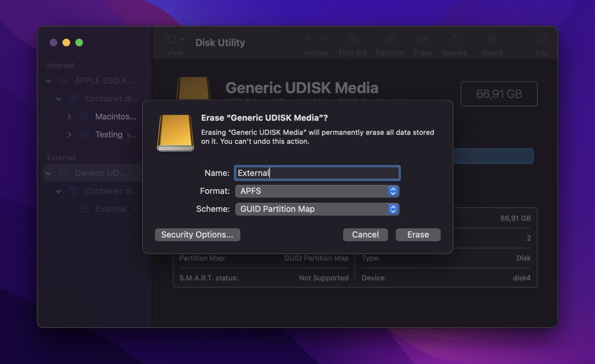
Task: Click the yellow drive icon in dialog
Action: pyautogui.click(x=175, y=133)
